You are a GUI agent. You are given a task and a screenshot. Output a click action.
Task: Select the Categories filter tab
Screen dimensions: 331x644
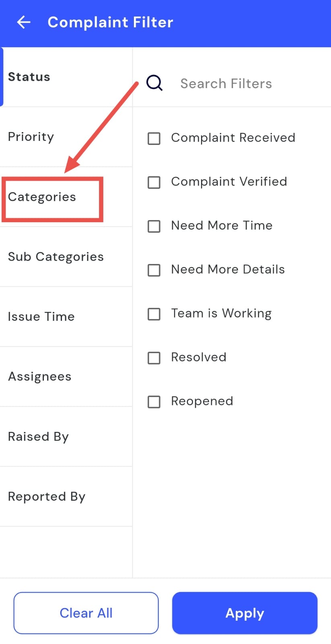pyautogui.click(x=42, y=197)
